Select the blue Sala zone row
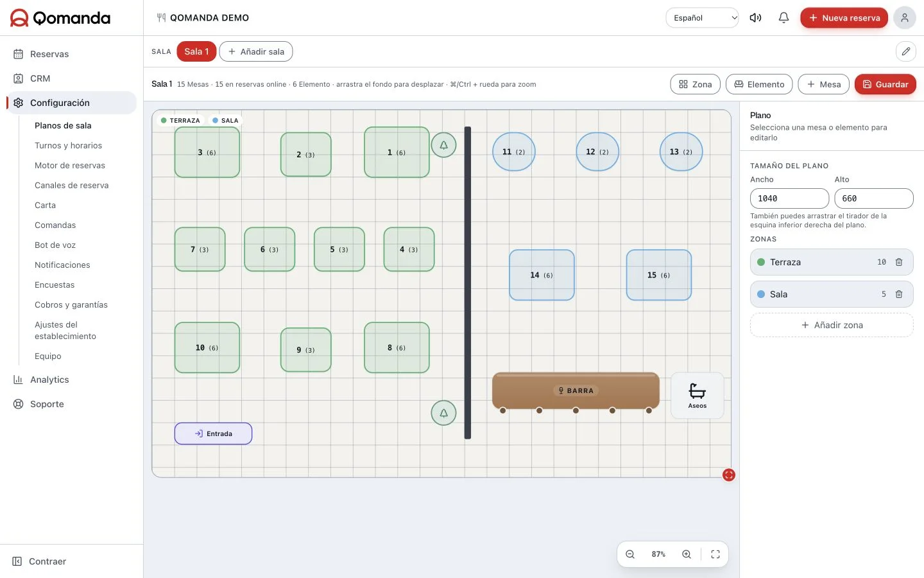This screenshot has height=578, width=924. [x=832, y=294]
